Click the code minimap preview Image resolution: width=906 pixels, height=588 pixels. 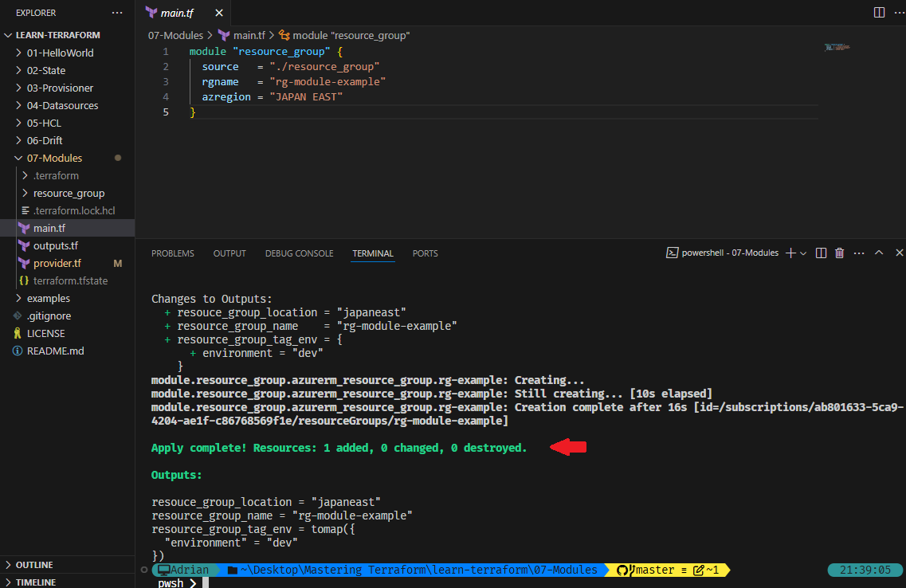coord(837,47)
